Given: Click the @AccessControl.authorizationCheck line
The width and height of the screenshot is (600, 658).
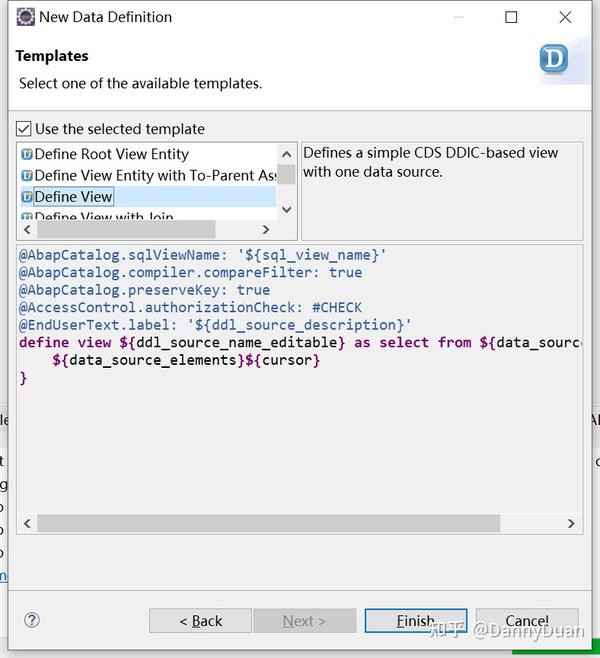Looking at the screenshot, I should pos(190,308).
